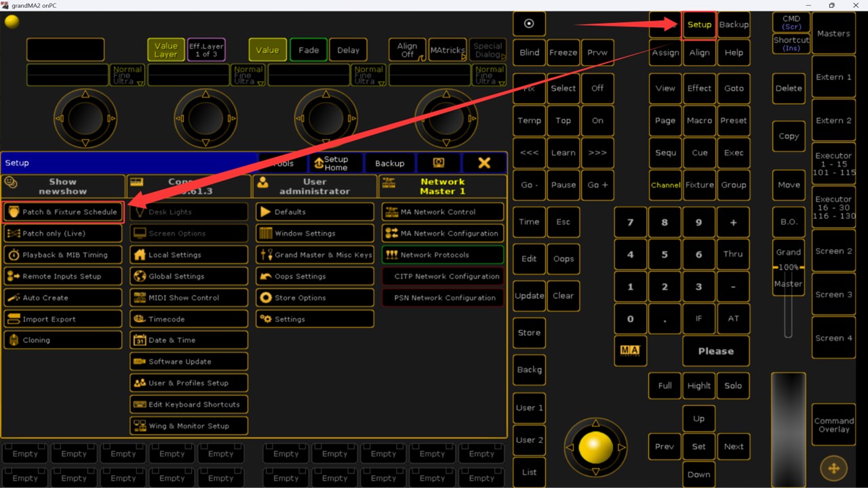The width and height of the screenshot is (868, 488).
Task: Click the yellow ball icon in top-left corner
Action: pyautogui.click(x=12, y=22)
